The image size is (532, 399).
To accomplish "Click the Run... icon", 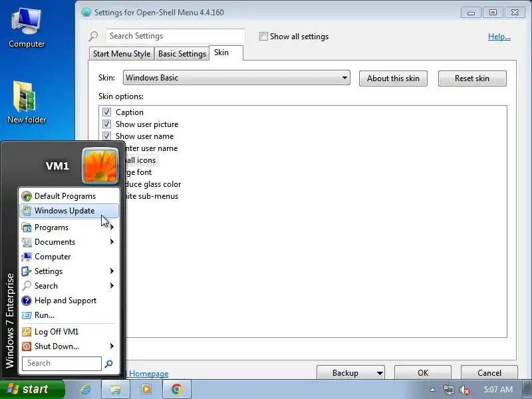I will click(27, 315).
